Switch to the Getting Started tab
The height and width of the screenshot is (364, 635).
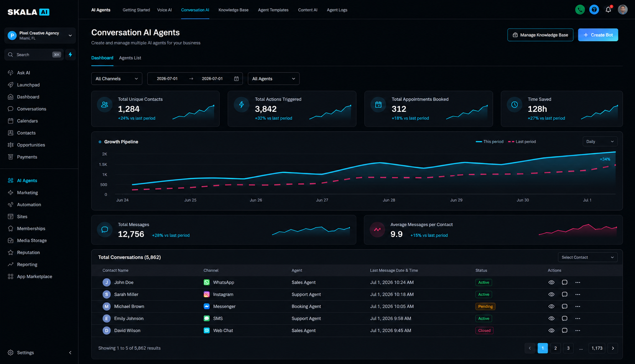136,10
